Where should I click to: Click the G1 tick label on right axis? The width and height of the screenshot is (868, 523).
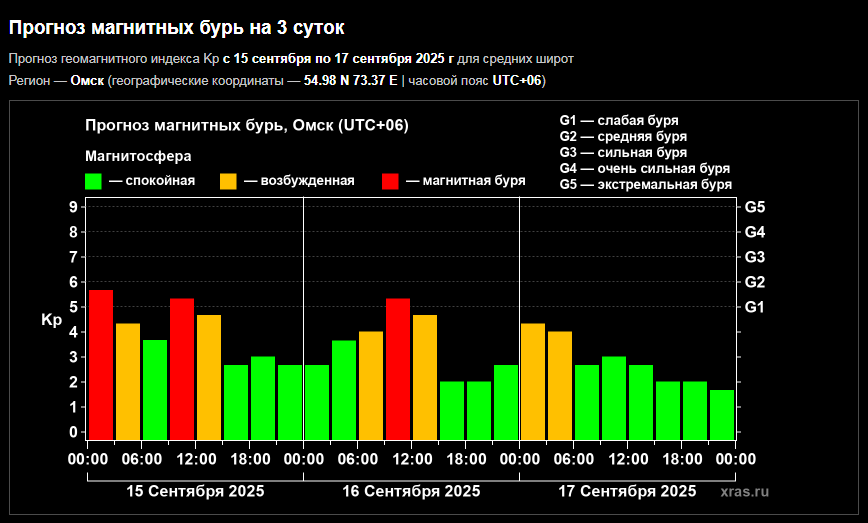point(755,307)
